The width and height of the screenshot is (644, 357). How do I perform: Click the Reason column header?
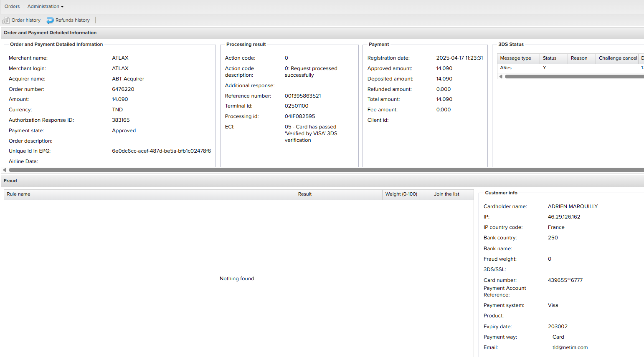[579, 58]
